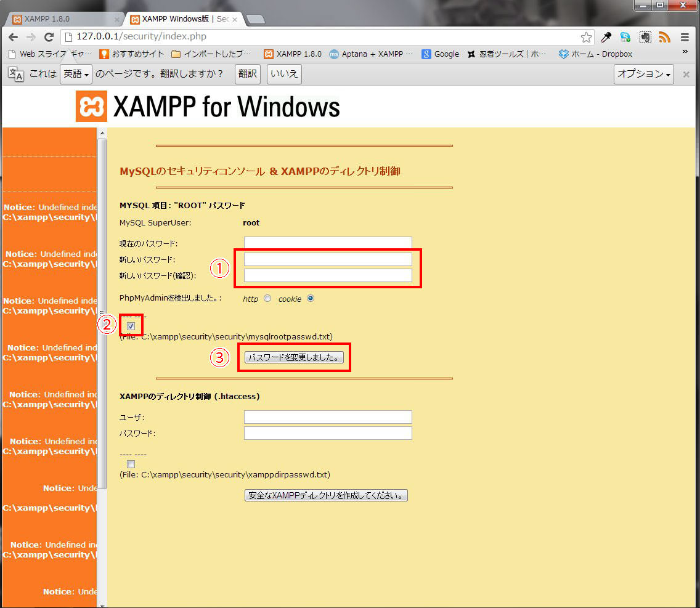700x608 pixels.
Task: Click the RSS feed extension icon
Action: coord(665,37)
